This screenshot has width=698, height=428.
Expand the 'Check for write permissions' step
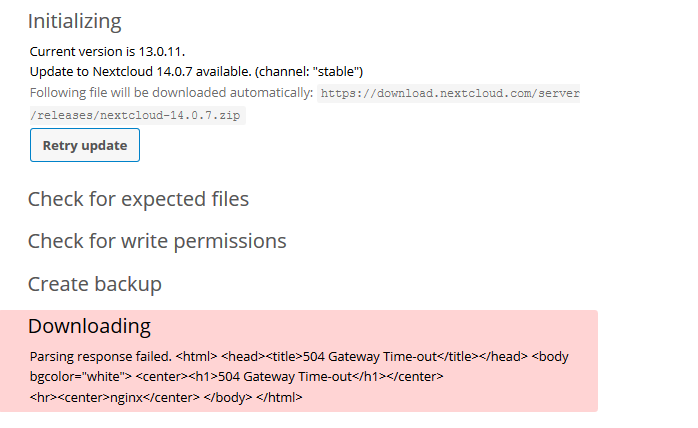[157, 241]
